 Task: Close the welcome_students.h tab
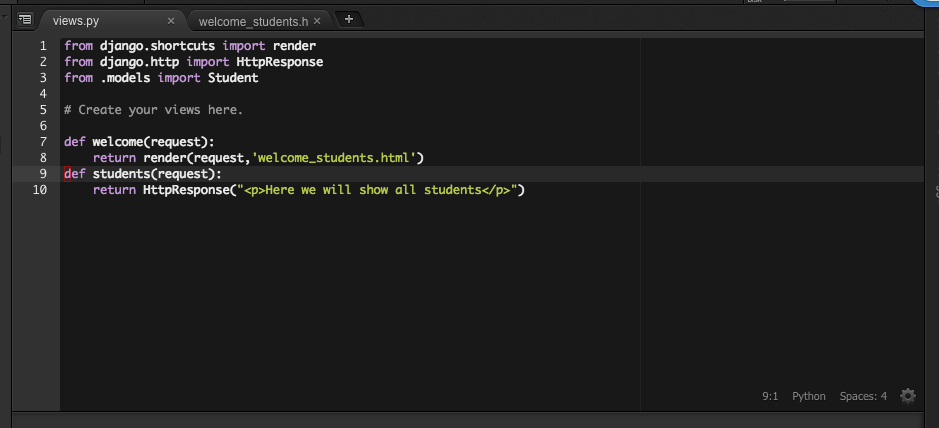[x=317, y=21]
